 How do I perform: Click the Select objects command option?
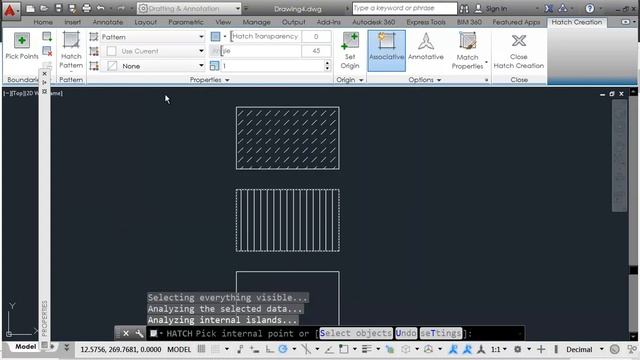tap(356, 333)
